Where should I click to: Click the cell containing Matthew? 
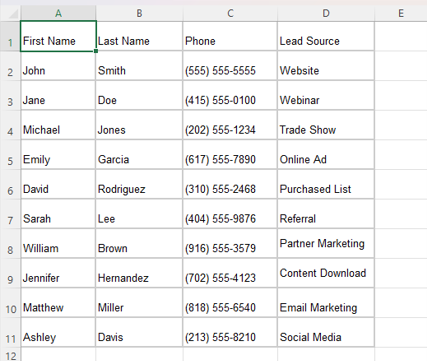pos(58,303)
